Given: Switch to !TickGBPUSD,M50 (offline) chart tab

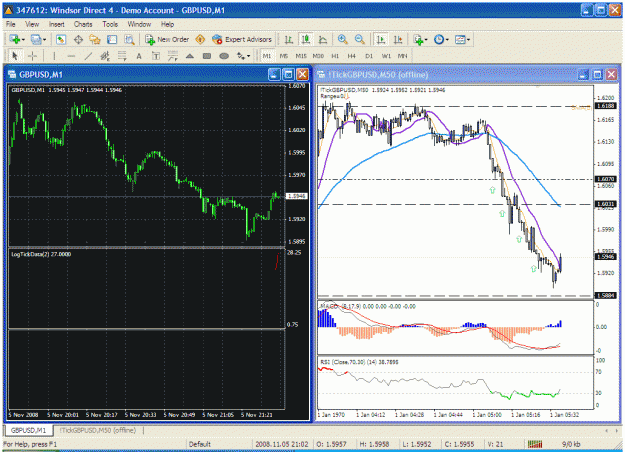Looking at the screenshot, I should tap(98, 430).
